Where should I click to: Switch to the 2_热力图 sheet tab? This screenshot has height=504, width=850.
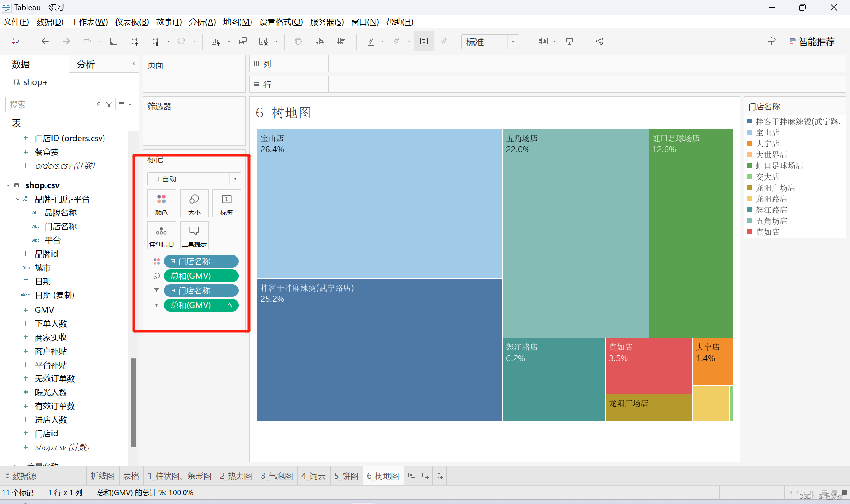click(236, 476)
